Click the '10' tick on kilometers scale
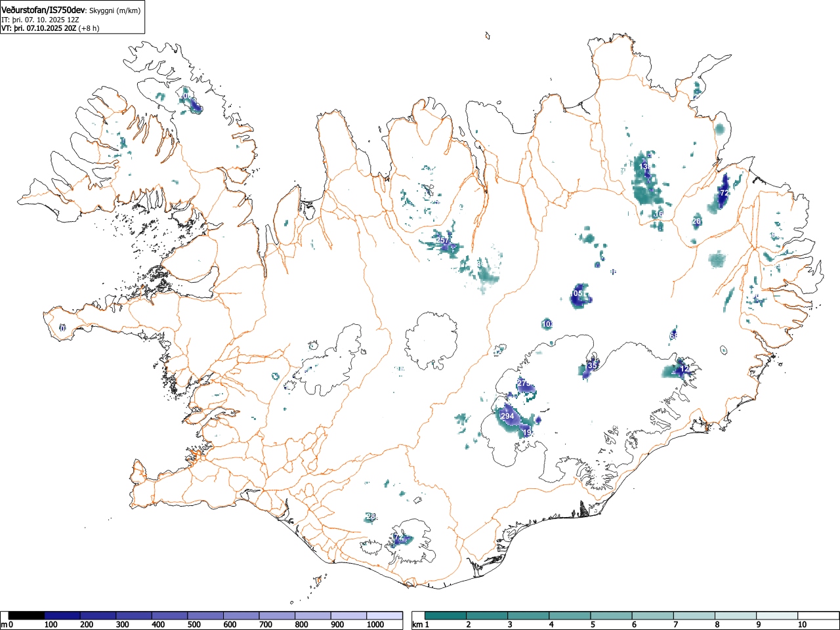This screenshot has height=630, width=840. (802, 625)
